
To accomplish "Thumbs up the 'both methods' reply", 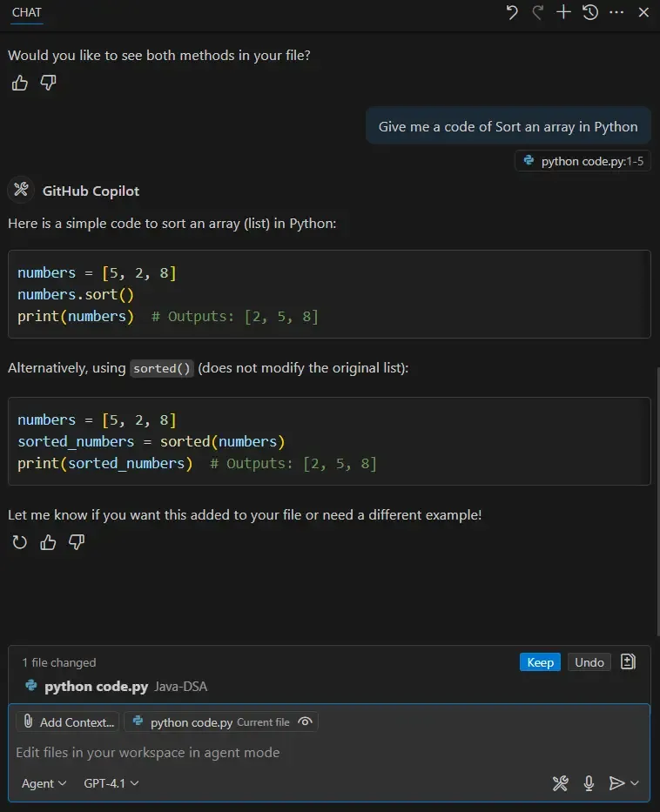I will pyautogui.click(x=20, y=83).
